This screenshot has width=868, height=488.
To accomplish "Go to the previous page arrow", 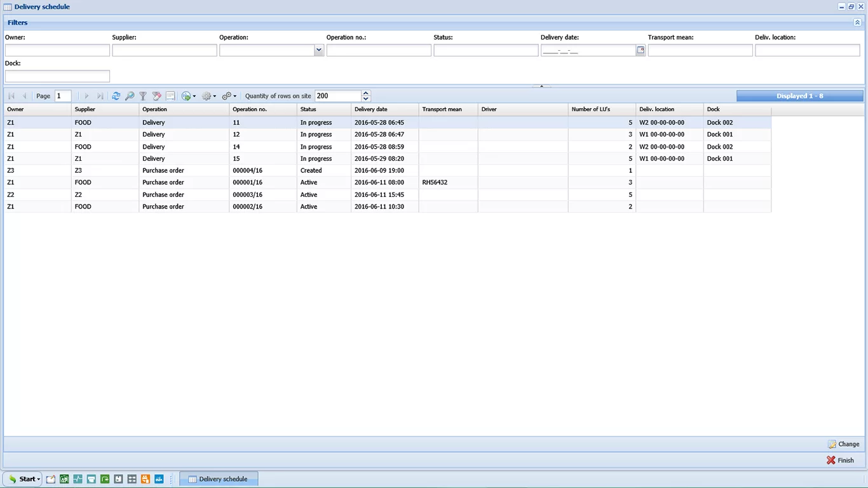I will click(x=25, y=96).
